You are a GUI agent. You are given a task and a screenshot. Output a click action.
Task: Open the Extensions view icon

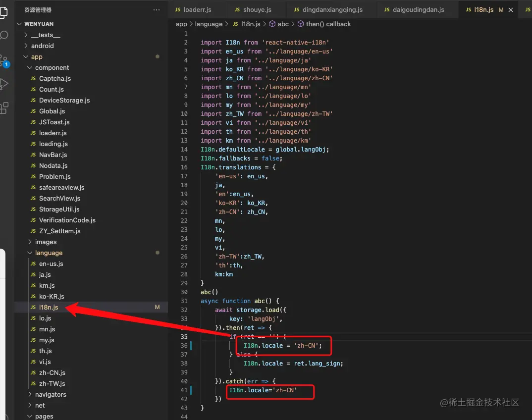[x=4, y=108]
